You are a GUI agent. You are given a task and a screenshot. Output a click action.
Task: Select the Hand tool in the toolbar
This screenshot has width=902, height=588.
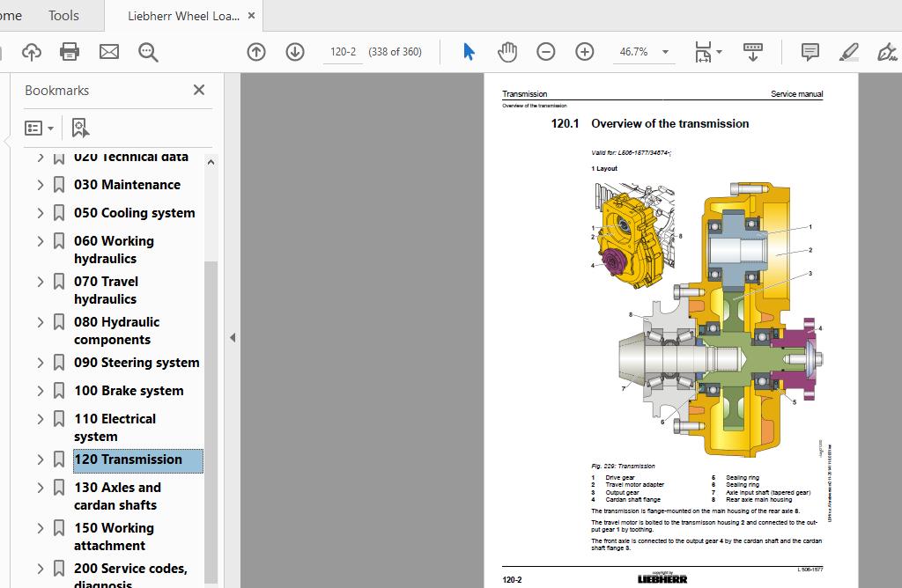pos(507,52)
